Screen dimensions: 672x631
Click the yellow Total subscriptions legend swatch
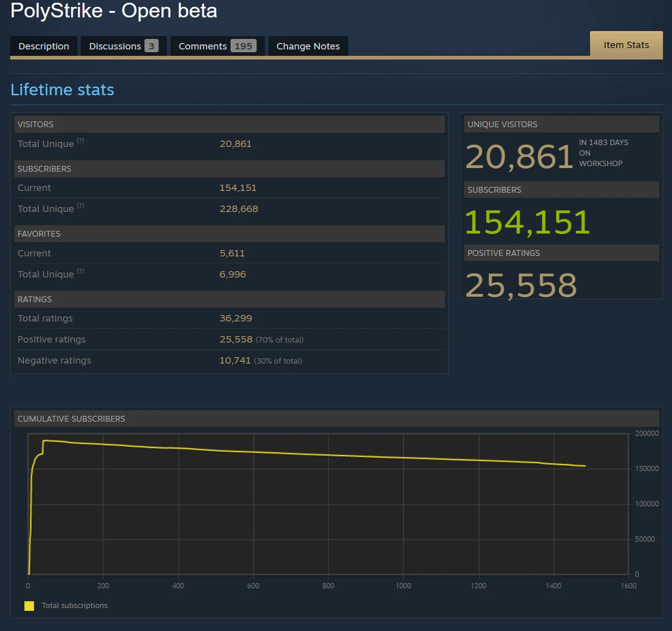click(29, 606)
